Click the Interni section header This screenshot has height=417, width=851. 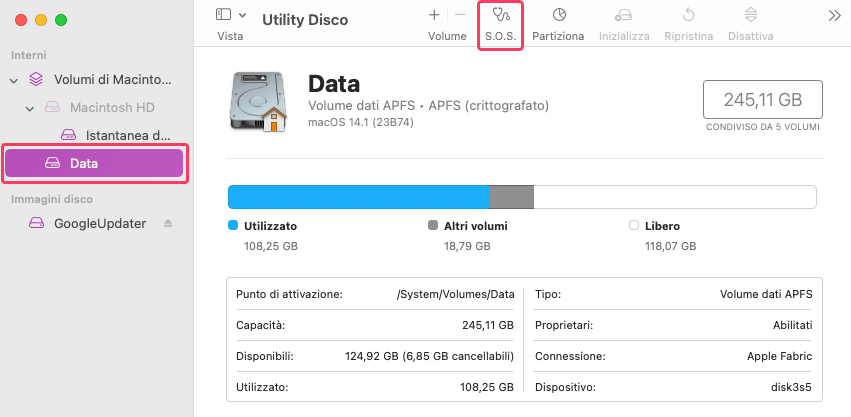pyautogui.click(x=29, y=55)
